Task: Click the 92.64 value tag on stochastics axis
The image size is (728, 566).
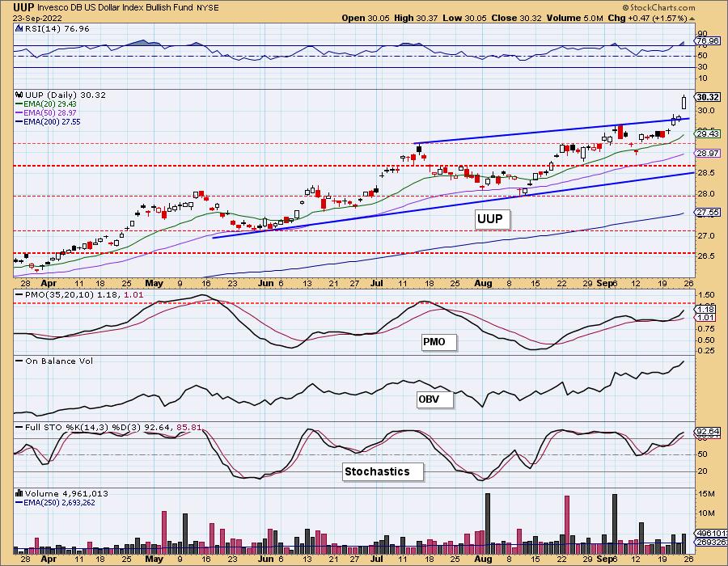Action: (x=709, y=432)
